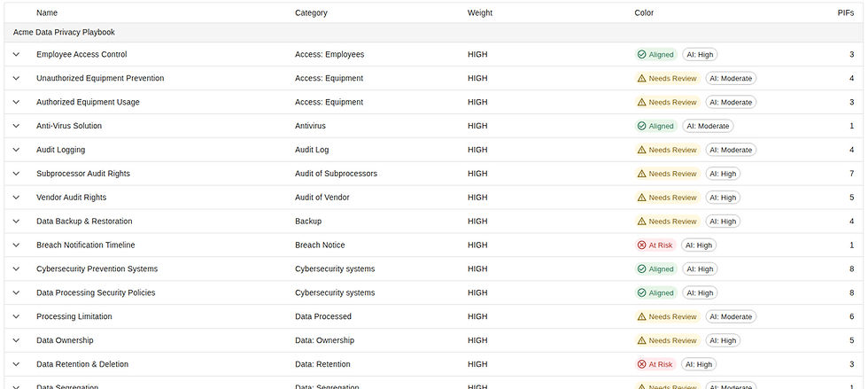Image resolution: width=868 pixels, height=389 pixels.
Task: Click Aligned badge for Data Processing Security Policies
Action: [656, 292]
